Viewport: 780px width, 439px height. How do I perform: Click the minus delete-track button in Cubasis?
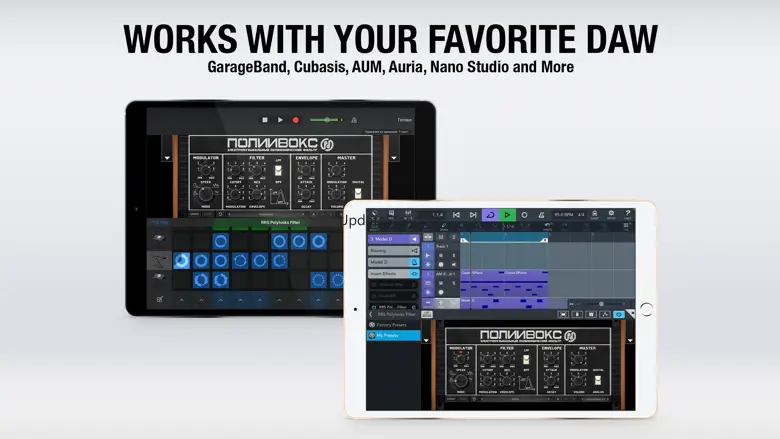pos(428,302)
